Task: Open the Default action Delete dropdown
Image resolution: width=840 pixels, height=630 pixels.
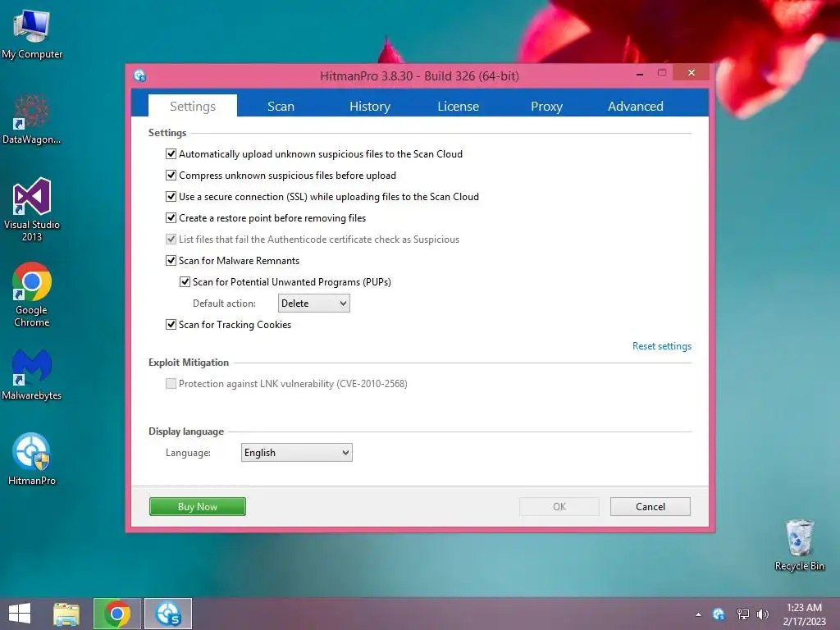Action: [x=314, y=304]
